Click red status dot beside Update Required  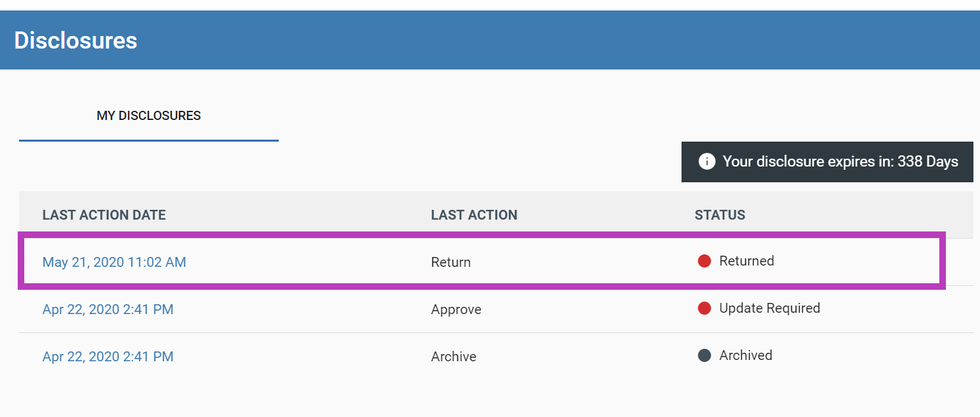click(x=704, y=309)
